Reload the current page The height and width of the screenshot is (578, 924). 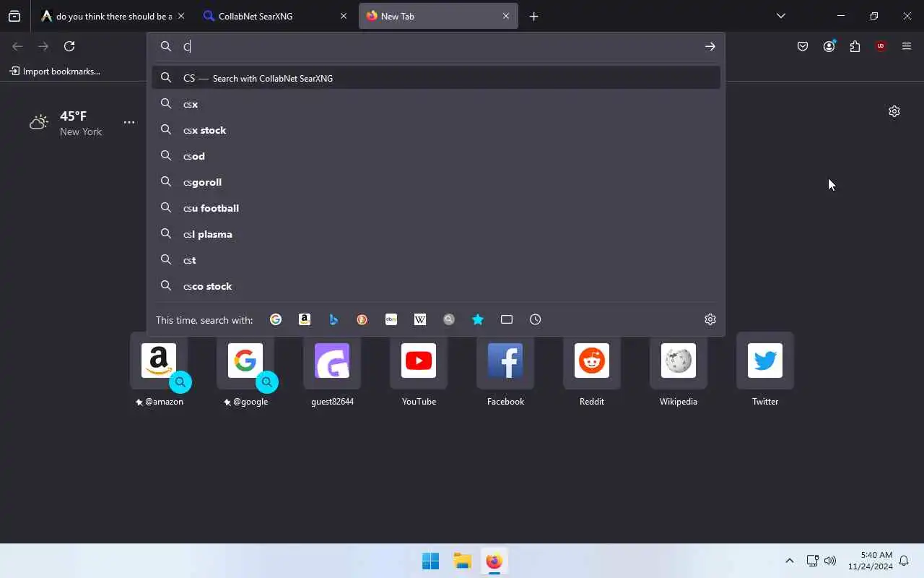click(69, 46)
